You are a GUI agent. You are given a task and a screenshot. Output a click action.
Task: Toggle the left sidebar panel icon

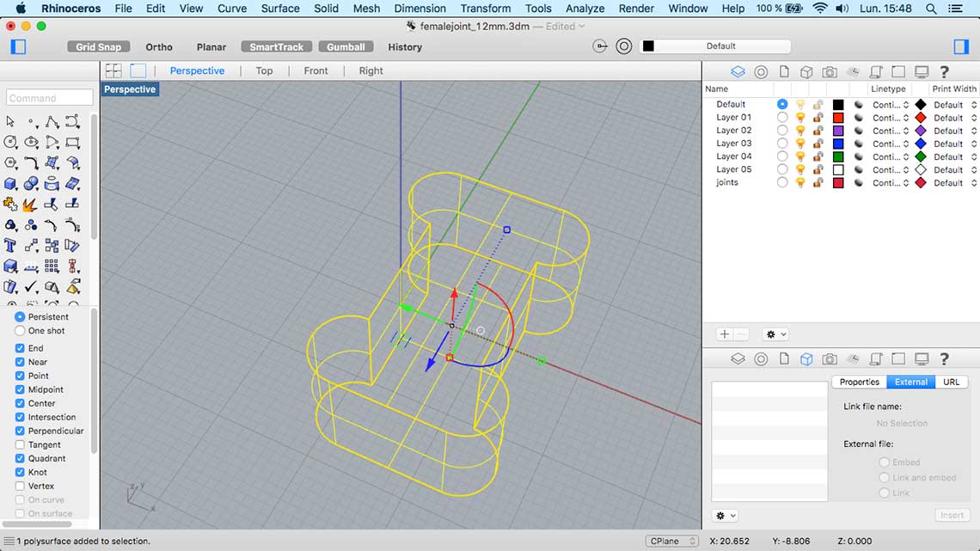pyautogui.click(x=18, y=47)
